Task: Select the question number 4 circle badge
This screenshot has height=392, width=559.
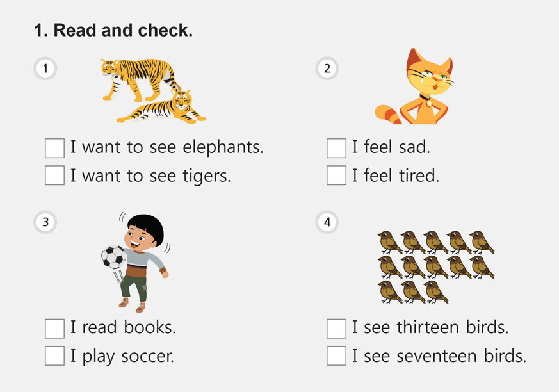Action: [328, 222]
